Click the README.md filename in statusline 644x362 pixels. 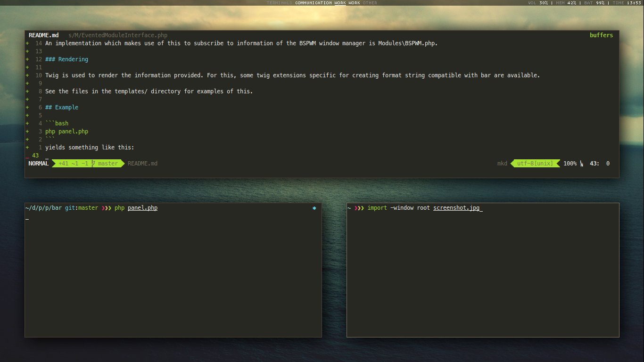(x=142, y=164)
